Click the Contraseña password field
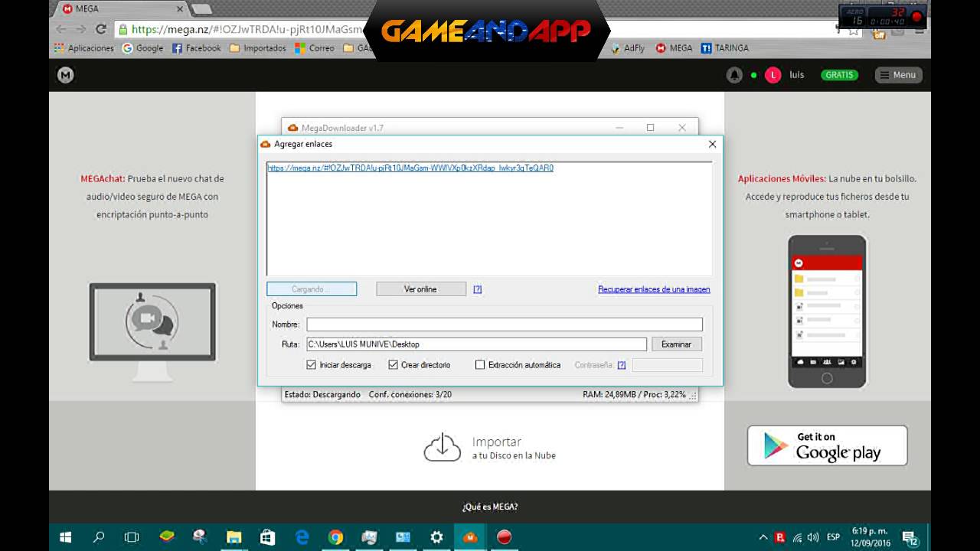 tap(668, 365)
